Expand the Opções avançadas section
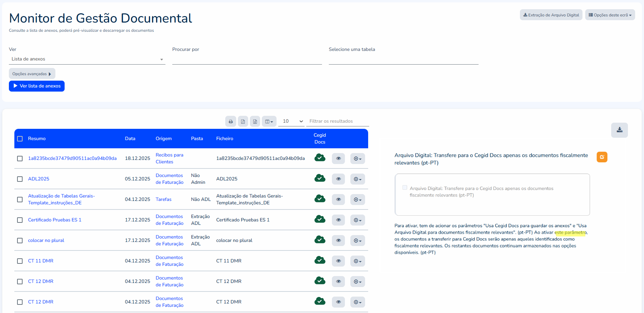Screen dimensions: 644x313 click(32, 74)
